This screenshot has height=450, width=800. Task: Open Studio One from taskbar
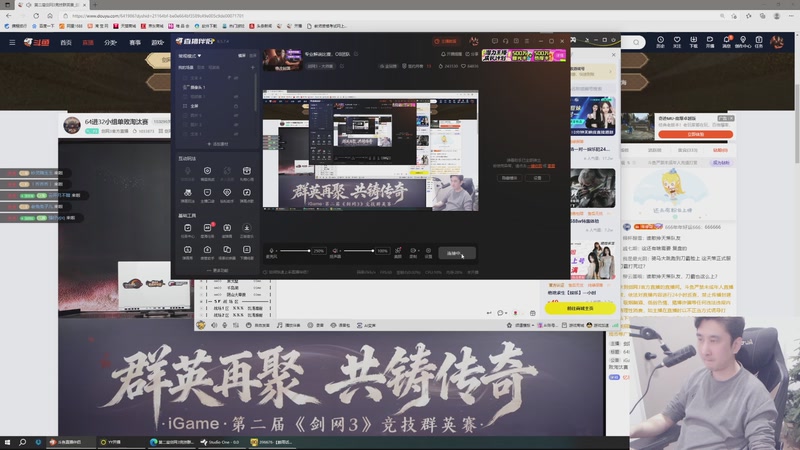[221, 442]
